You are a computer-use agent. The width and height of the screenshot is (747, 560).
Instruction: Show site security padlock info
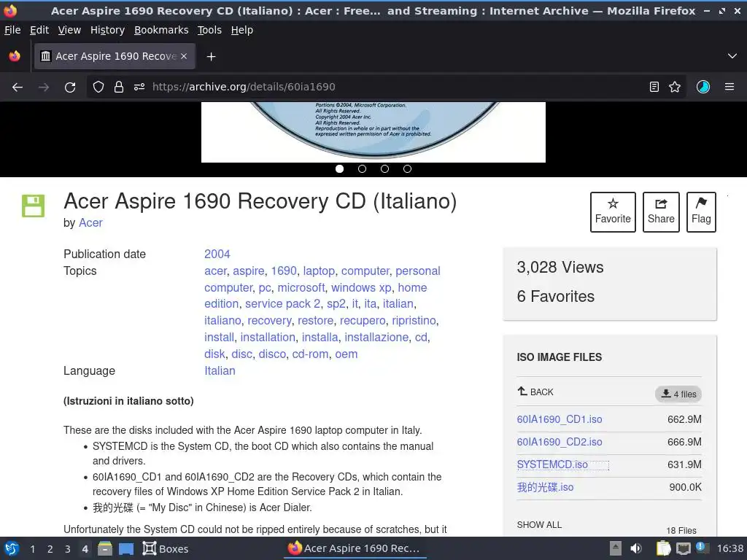119,87
